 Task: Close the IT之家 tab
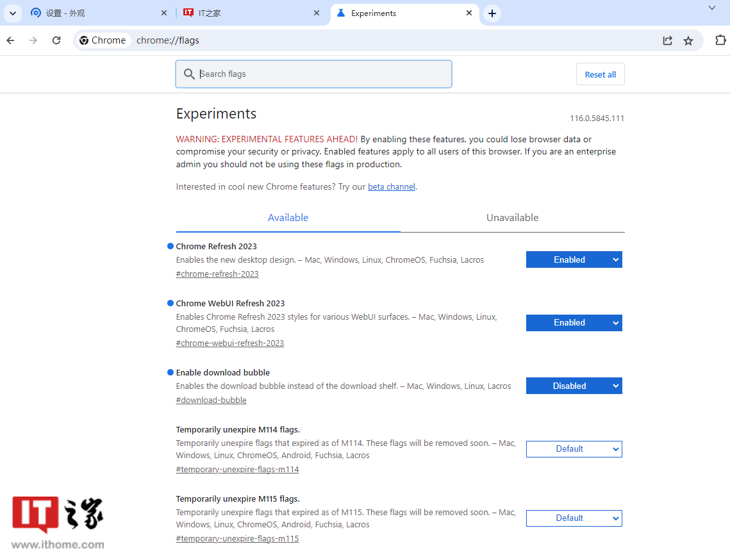coord(317,13)
